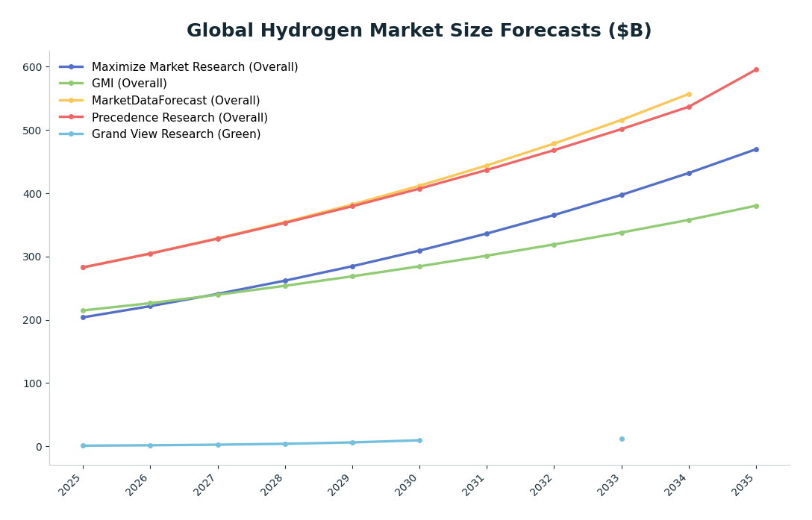Click Maximize Market Research blue point at 2033
Screen dimensions: 812x520
pos(622,195)
